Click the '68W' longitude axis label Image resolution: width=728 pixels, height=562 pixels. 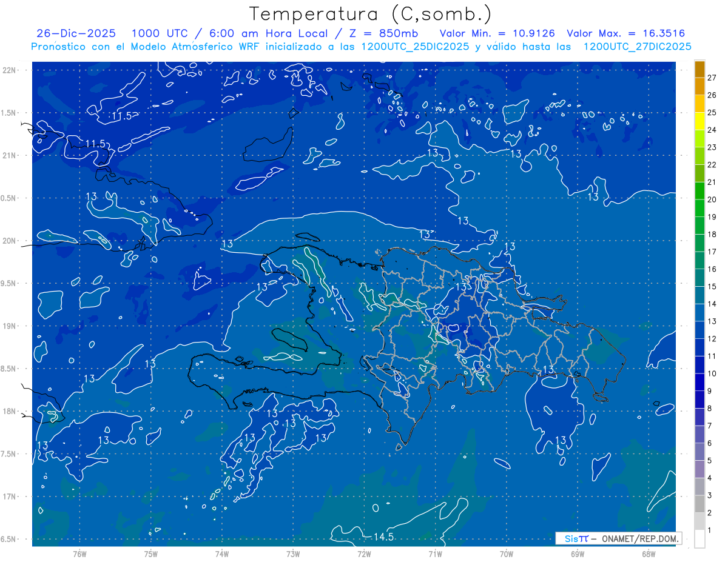[x=649, y=554]
